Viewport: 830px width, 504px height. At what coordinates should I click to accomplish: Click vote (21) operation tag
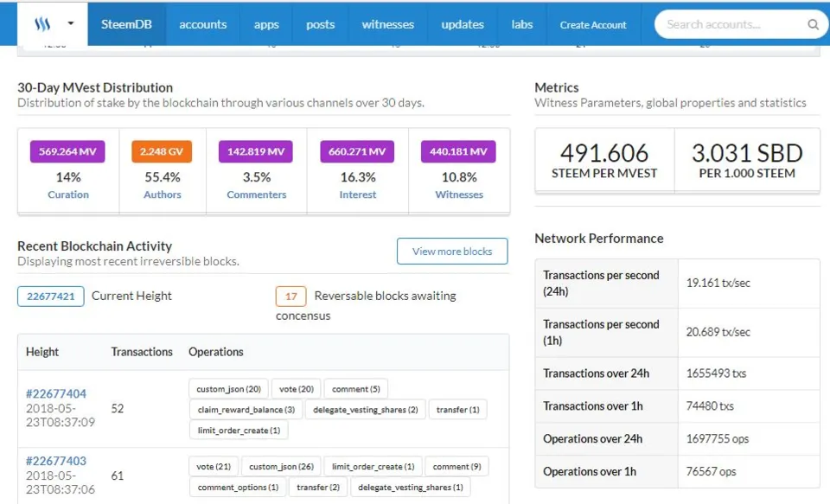[x=214, y=467]
